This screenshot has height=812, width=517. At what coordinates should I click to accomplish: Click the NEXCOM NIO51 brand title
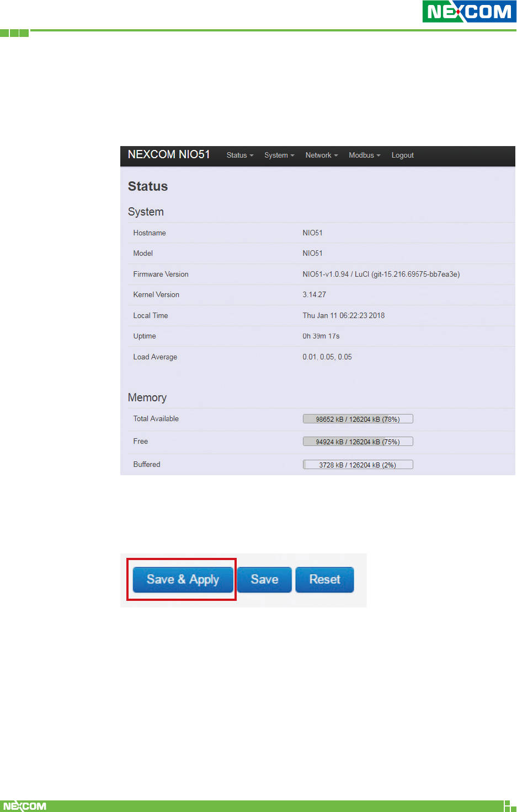click(x=169, y=154)
